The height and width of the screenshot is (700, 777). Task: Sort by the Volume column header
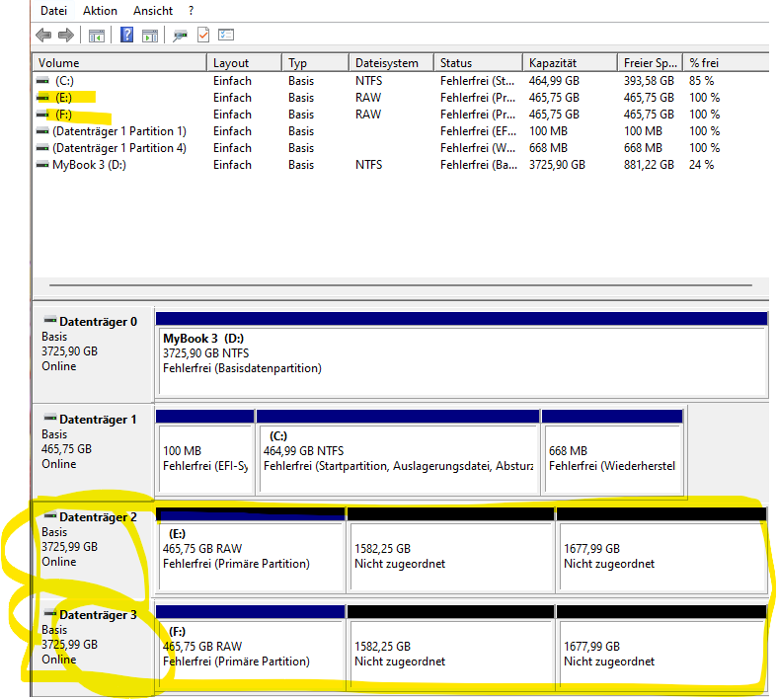[x=119, y=63]
